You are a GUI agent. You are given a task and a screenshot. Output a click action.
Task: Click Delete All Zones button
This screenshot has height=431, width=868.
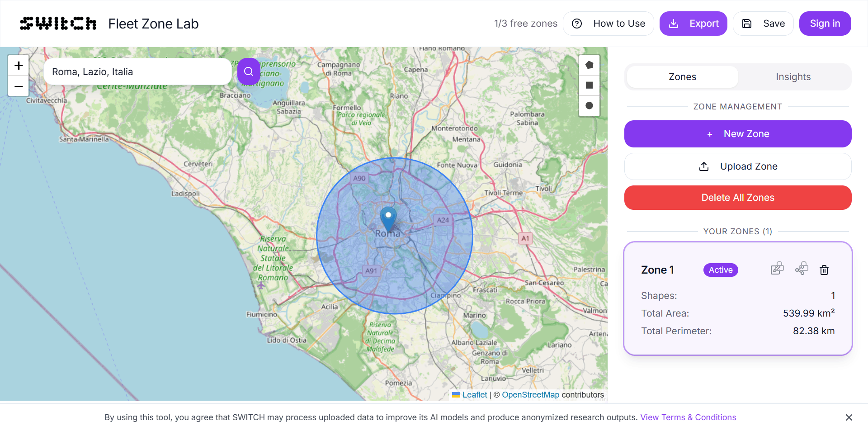pyautogui.click(x=738, y=198)
